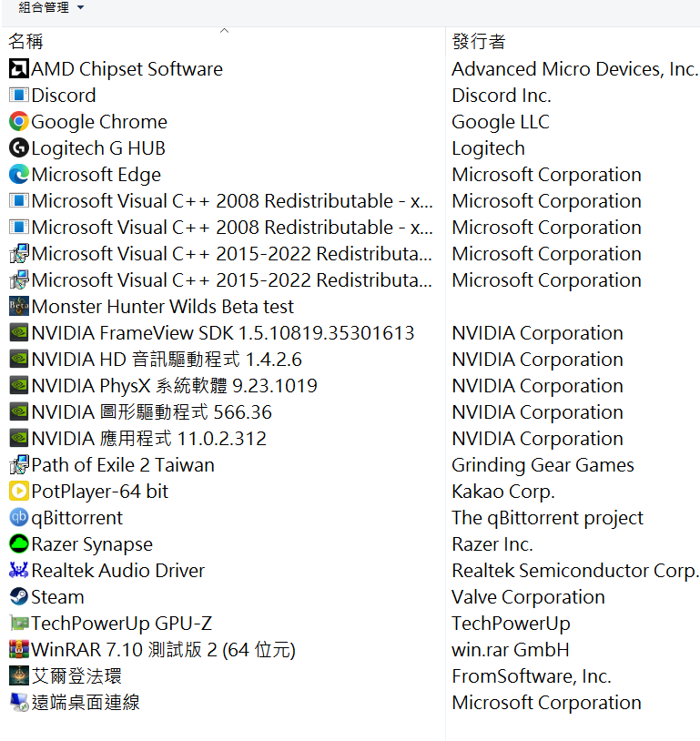The width and height of the screenshot is (700, 741).
Task: Click the Microsoft Edge icon
Action: (x=19, y=175)
